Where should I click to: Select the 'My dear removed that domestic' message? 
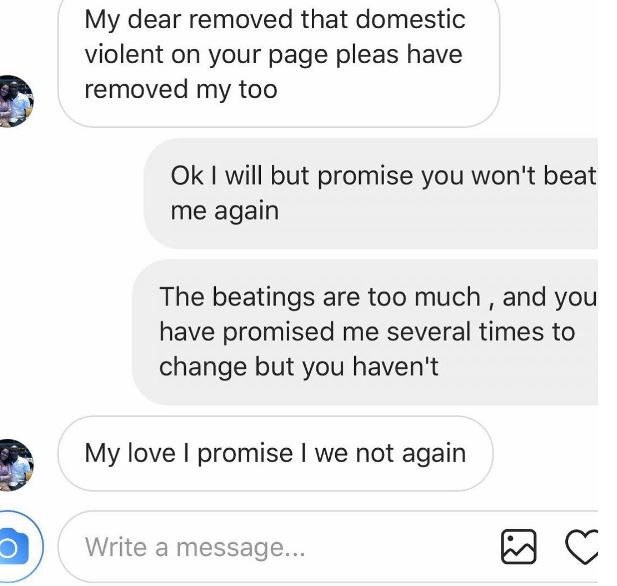(279, 63)
